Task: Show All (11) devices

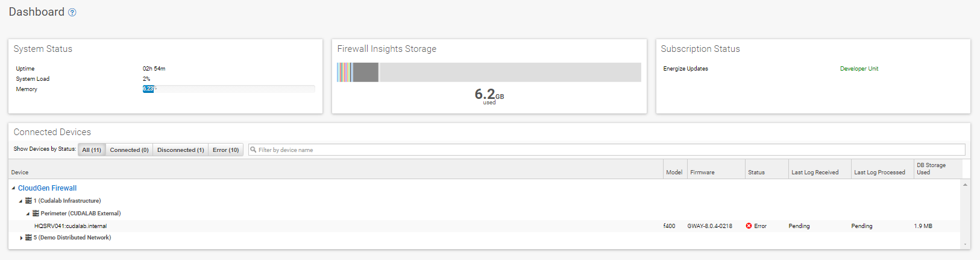Action: point(92,150)
